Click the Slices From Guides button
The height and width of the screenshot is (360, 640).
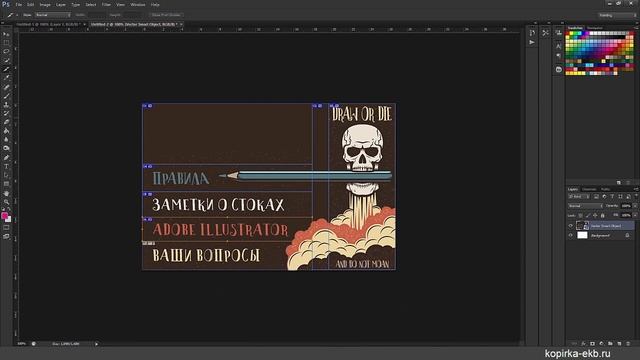pyautogui.click(x=166, y=15)
